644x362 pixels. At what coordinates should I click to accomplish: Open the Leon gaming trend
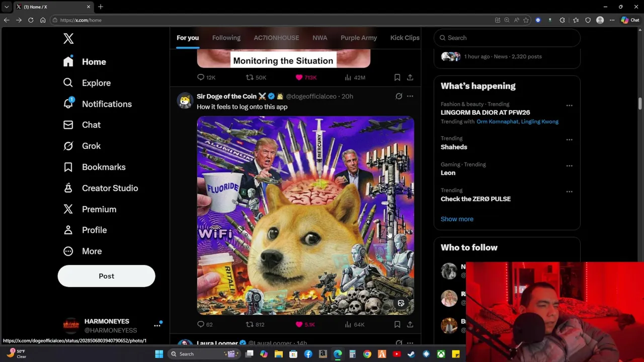click(x=448, y=173)
